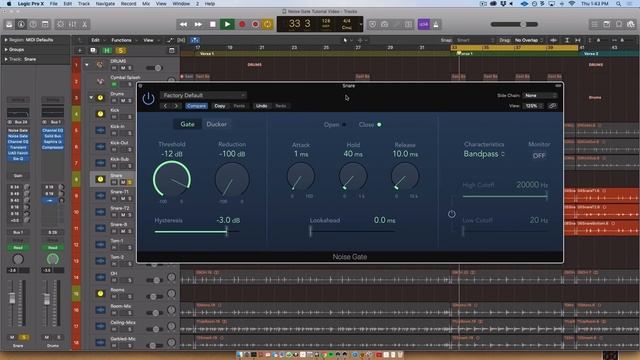Toggle the Inspector icon in toolbar

click(21, 24)
